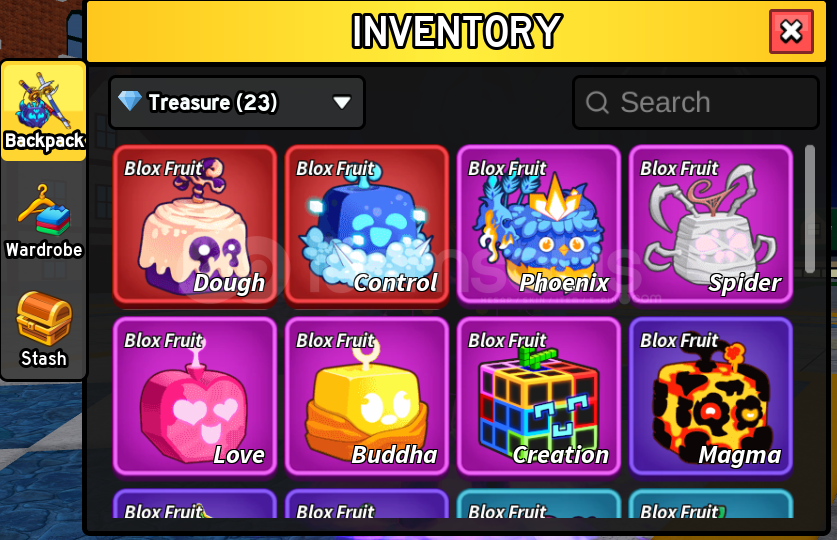Select the Creation cube fruit
Screen dimensions: 837x540
539,396
